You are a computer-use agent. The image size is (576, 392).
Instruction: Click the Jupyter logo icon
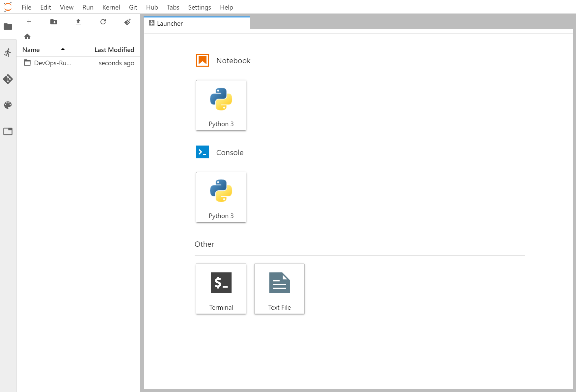(8, 7)
